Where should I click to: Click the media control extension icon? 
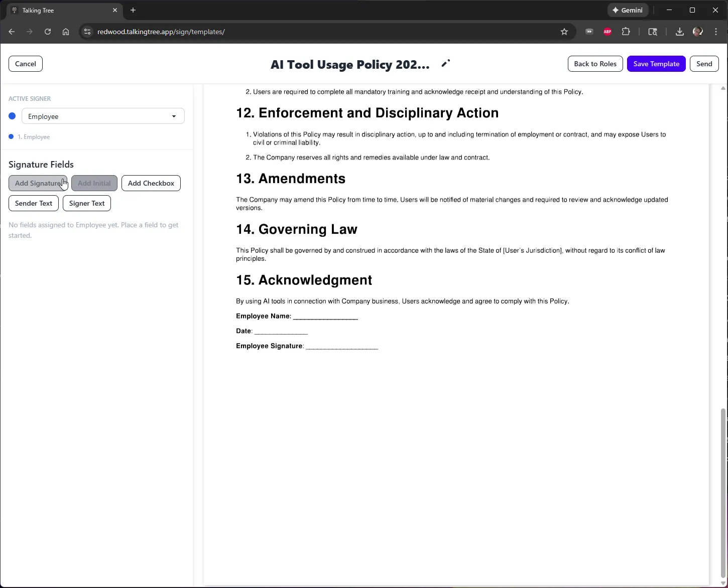click(589, 32)
